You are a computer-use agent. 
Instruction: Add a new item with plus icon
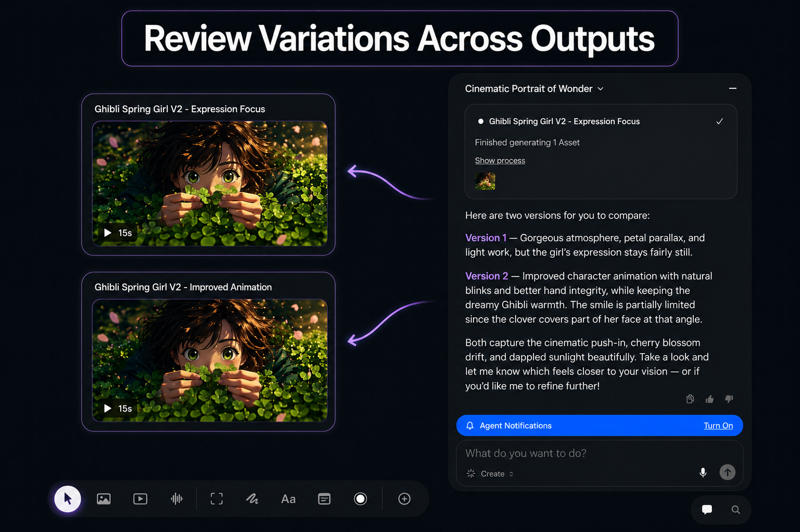point(404,499)
